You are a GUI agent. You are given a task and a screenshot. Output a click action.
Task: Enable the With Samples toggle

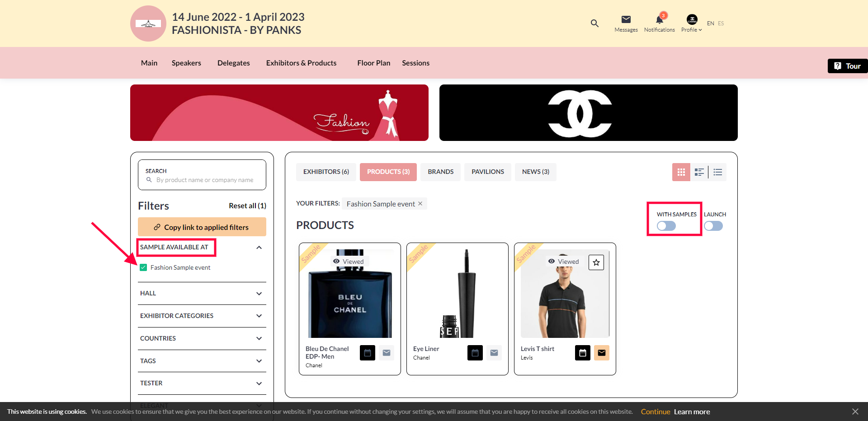(666, 226)
